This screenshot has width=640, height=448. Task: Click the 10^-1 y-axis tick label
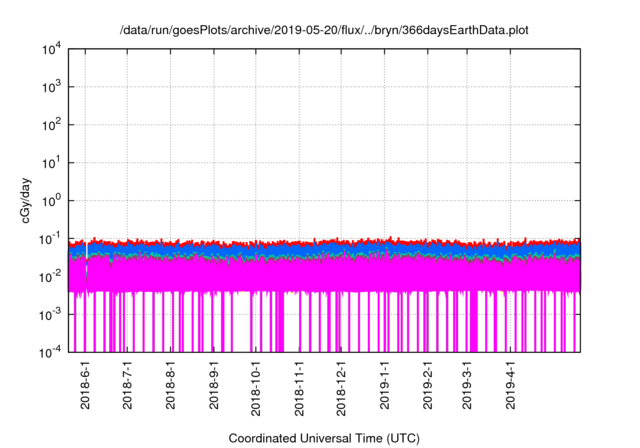tap(50, 239)
